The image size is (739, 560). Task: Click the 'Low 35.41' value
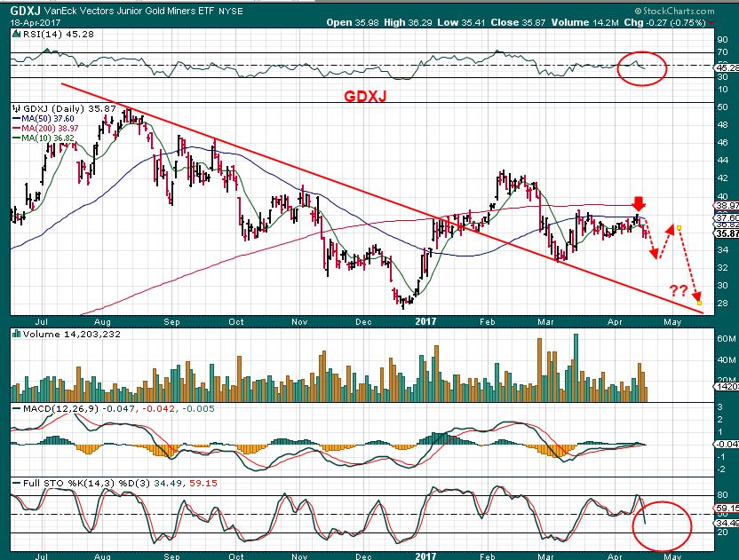tap(461, 22)
